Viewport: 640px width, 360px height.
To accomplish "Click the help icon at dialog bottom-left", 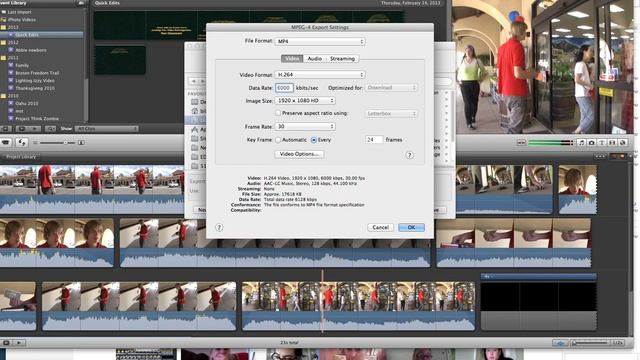I will 219,227.
